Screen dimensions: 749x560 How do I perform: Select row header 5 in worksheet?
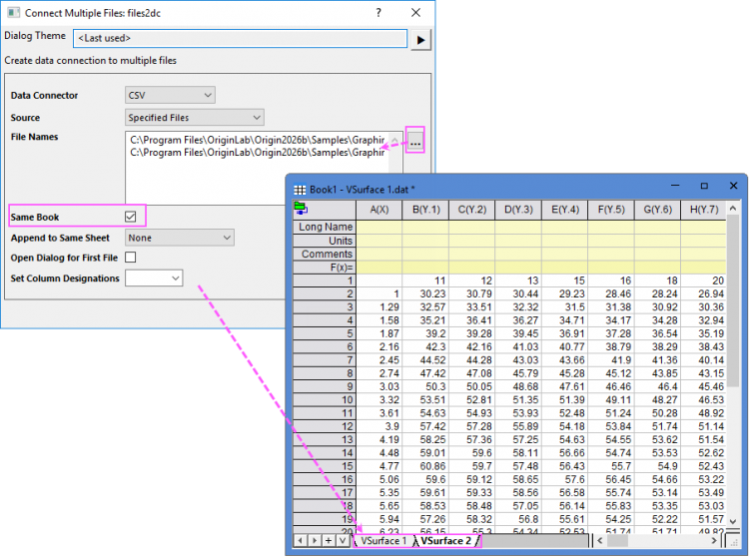pos(325,333)
